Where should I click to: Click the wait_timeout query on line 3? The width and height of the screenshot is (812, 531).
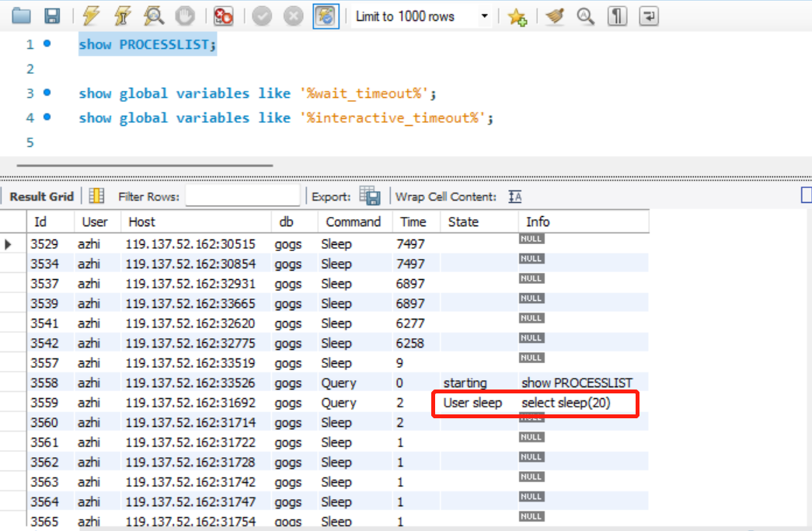coord(257,93)
